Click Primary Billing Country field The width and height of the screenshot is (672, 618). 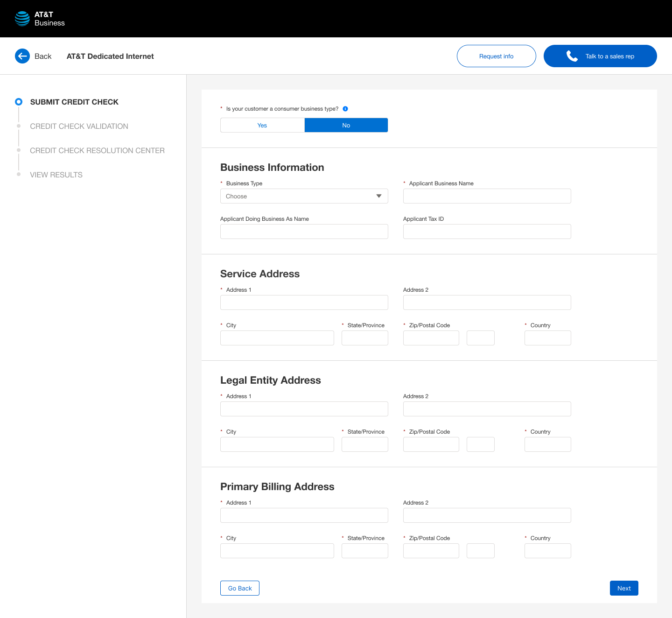pyautogui.click(x=548, y=551)
